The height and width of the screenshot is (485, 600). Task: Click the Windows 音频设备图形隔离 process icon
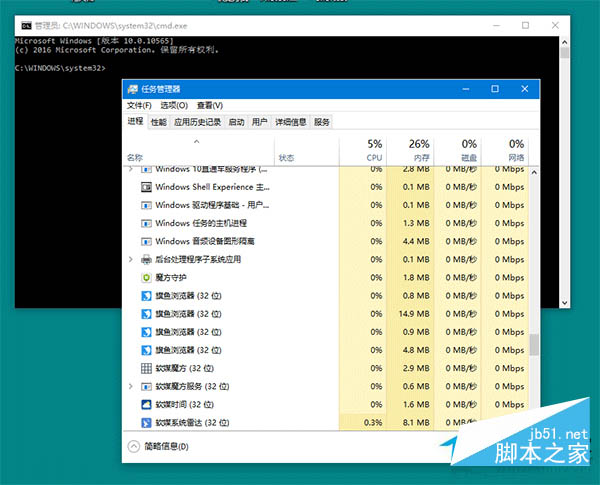(146, 242)
